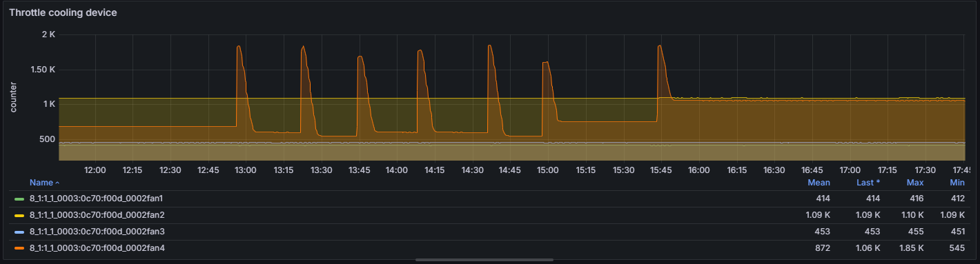
Task: Click fan3 Min value 451
Action: tap(958, 232)
